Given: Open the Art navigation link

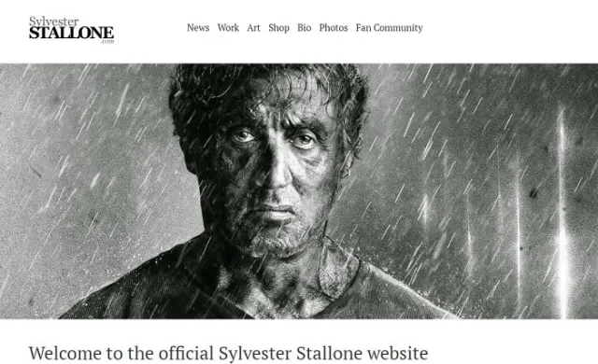Looking at the screenshot, I should 253,28.
